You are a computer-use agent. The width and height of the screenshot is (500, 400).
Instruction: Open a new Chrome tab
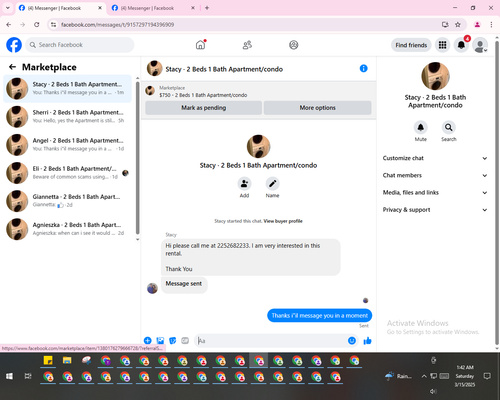207,8
